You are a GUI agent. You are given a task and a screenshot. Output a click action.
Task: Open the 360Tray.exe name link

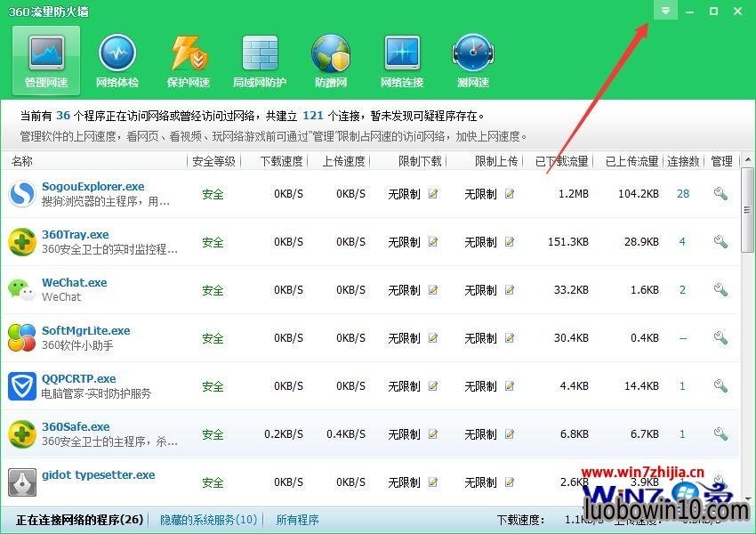click(x=76, y=234)
